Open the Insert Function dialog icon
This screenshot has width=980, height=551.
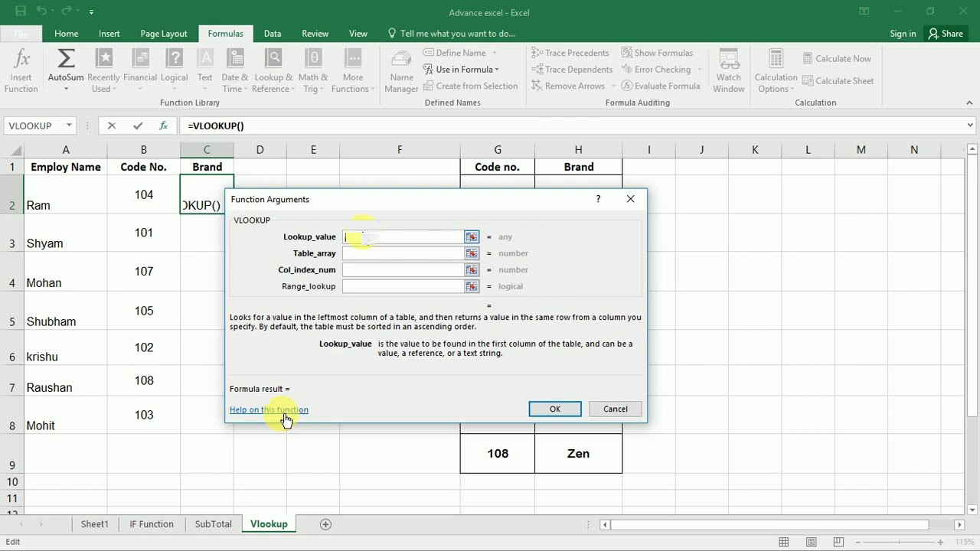coord(21,71)
